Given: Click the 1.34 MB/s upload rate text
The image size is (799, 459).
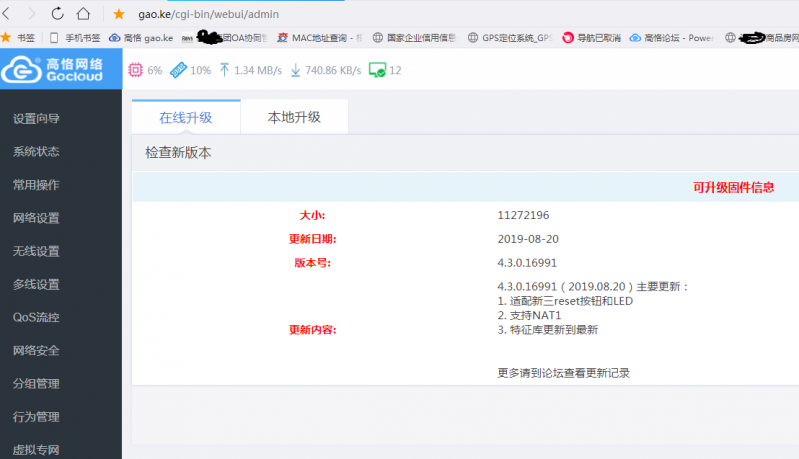Looking at the screenshot, I should (258, 70).
